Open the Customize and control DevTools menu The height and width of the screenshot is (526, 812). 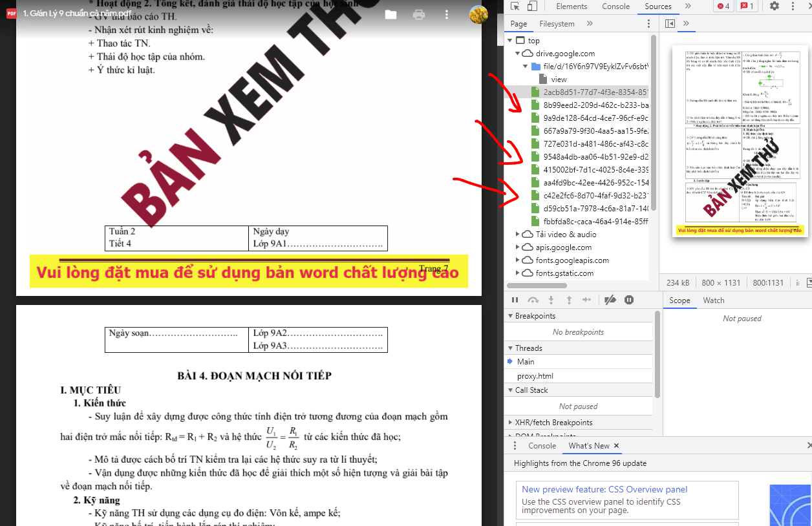(x=792, y=6)
